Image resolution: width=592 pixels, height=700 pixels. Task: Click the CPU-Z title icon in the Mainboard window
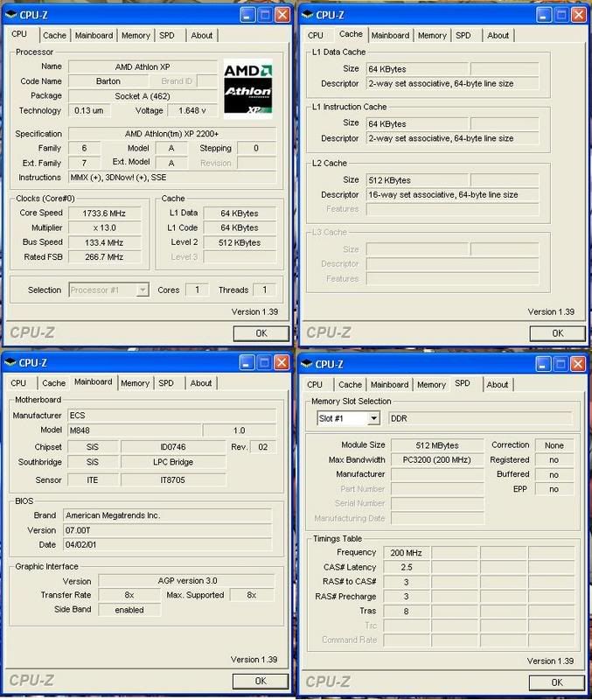coord(10,362)
